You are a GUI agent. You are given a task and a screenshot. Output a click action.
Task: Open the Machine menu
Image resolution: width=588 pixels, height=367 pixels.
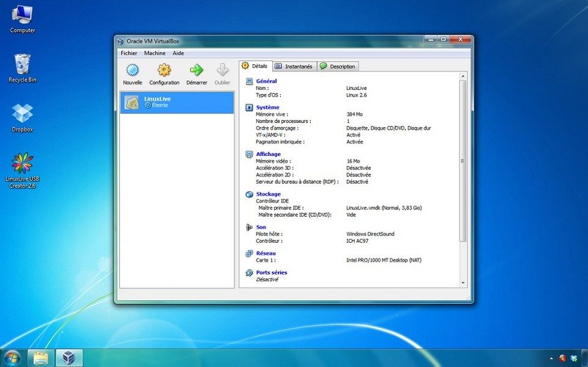point(155,53)
